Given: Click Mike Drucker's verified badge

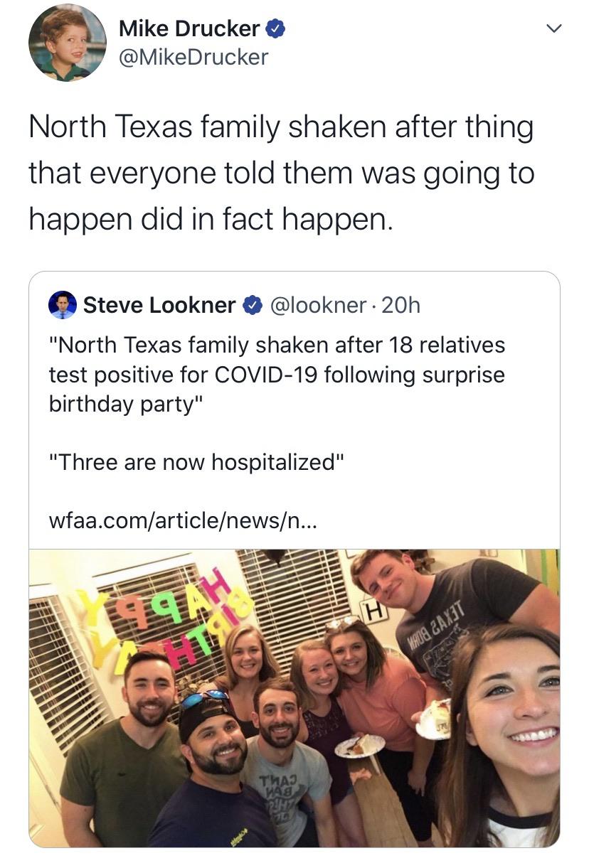Looking at the screenshot, I should (x=276, y=29).
